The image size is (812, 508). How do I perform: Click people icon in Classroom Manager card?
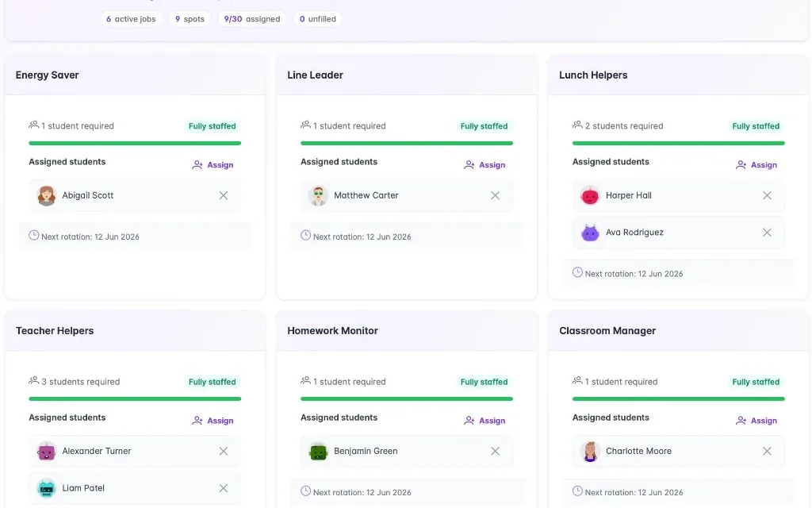tap(577, 380)
